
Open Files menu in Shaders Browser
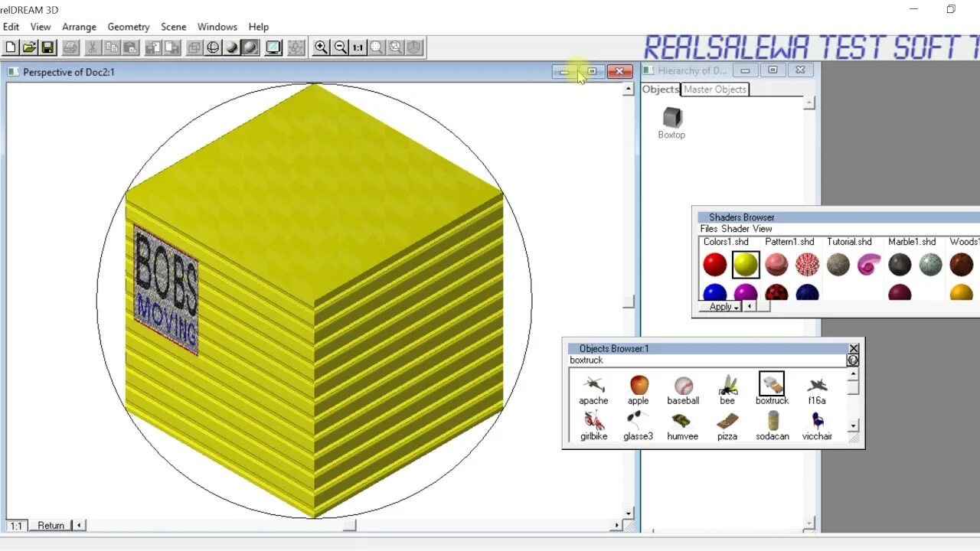[x=709, y=229]
